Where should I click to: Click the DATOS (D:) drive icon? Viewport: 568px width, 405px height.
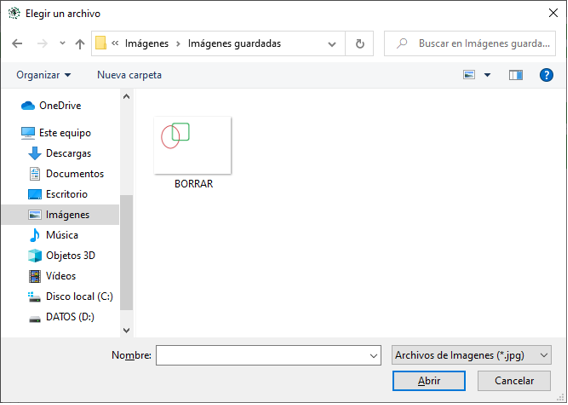(x=35, y=319)
